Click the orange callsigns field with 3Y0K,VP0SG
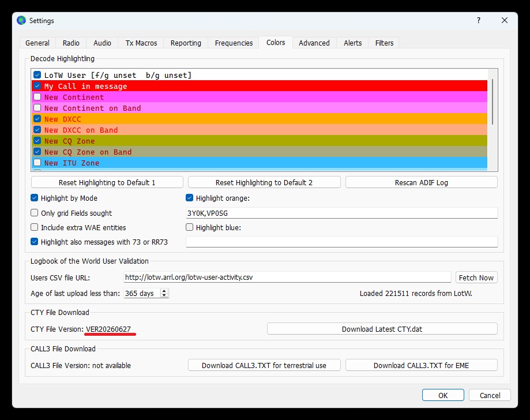The image size is (530, 420). 342,213
